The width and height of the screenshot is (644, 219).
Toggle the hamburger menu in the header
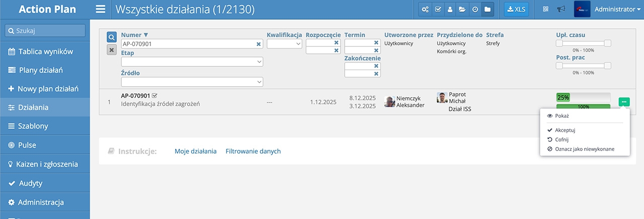point(101,9)
